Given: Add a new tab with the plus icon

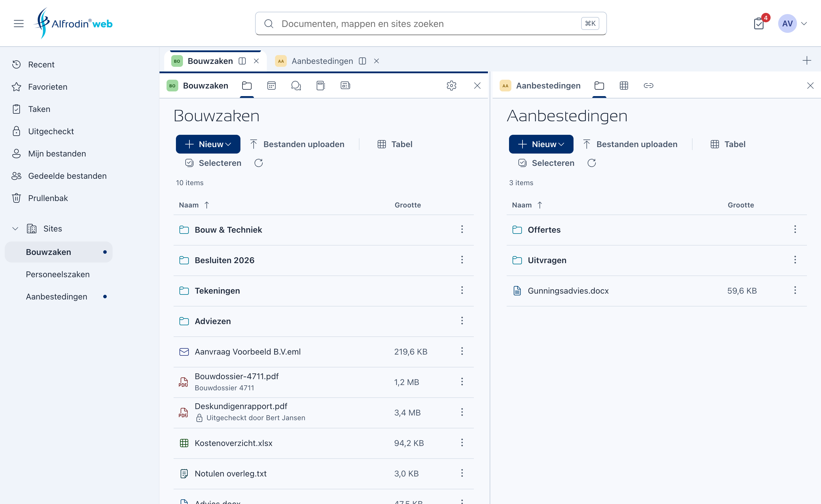Looking at the screenshot, I should (x=807, y=61).
